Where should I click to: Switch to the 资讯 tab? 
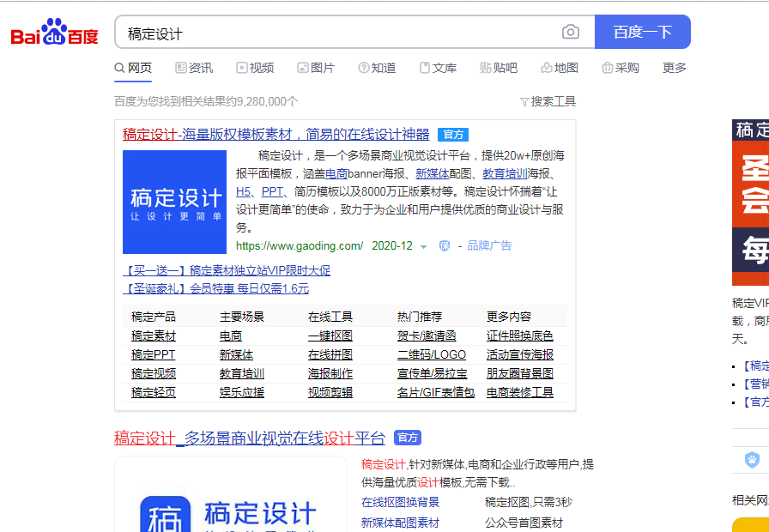tap(194, 68)
